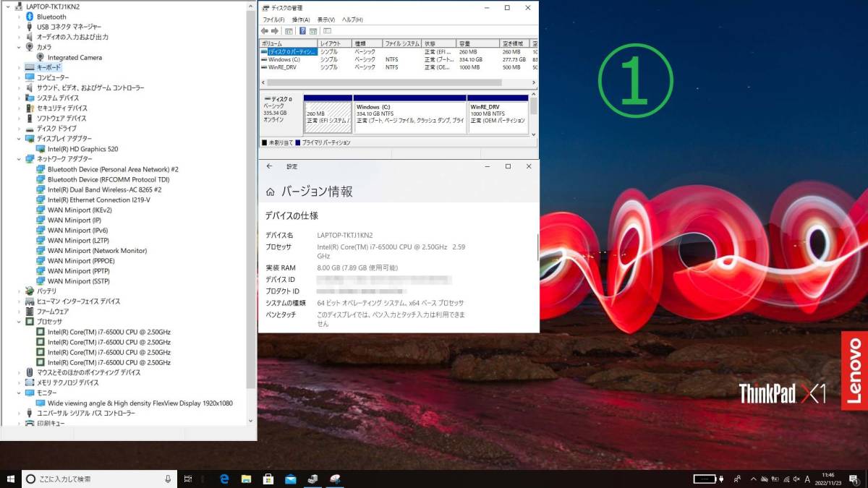
Task: Open File Explorer from the taskbar
Action: pos(246,479)
